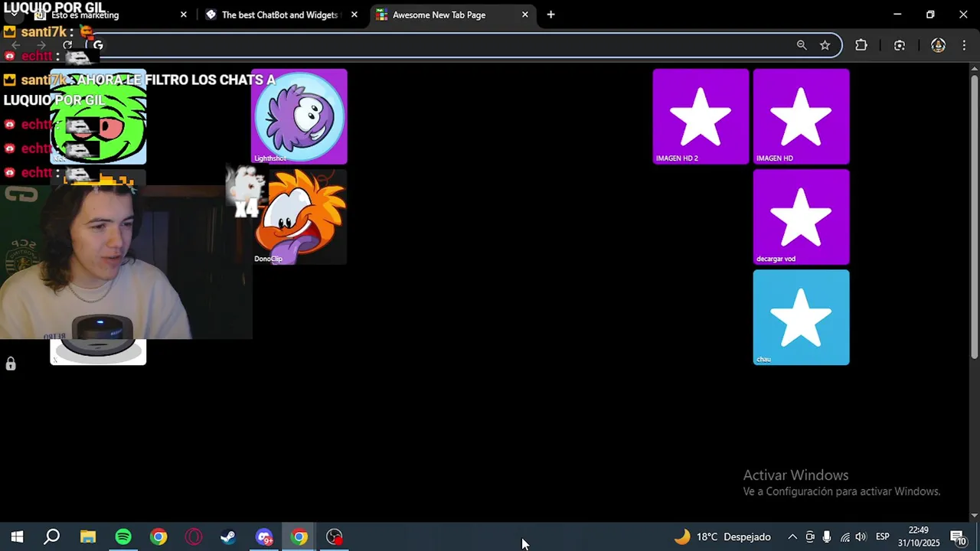Open the Chrome three-dot menu

tap(964, 45)
